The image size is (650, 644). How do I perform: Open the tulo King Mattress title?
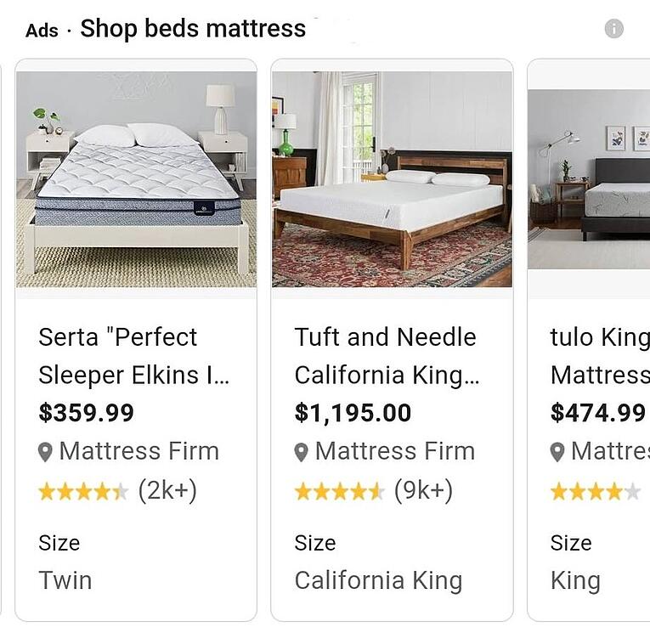coord(599,356)
